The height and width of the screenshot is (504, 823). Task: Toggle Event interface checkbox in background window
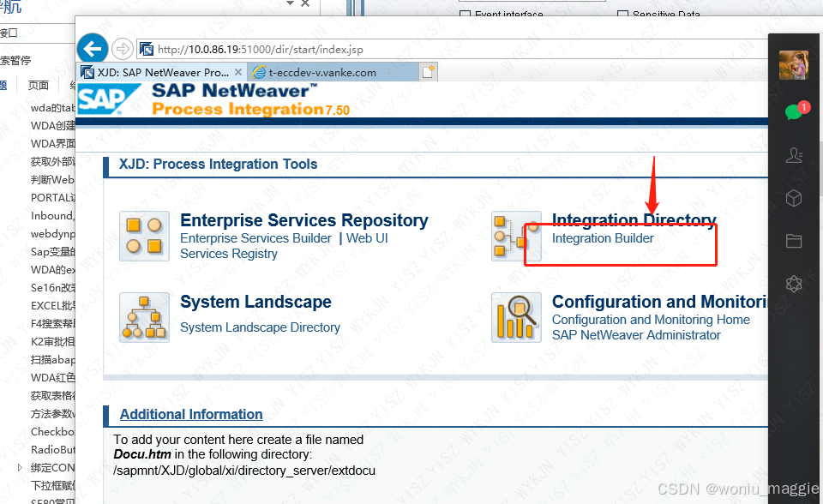pyautogui.click(x=465, y=14)
